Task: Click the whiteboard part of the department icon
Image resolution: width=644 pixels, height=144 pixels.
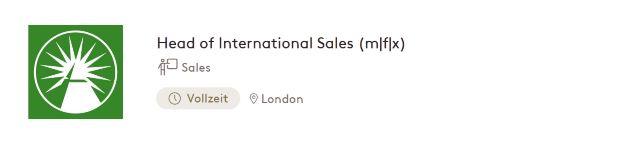Action: (172, 64)
